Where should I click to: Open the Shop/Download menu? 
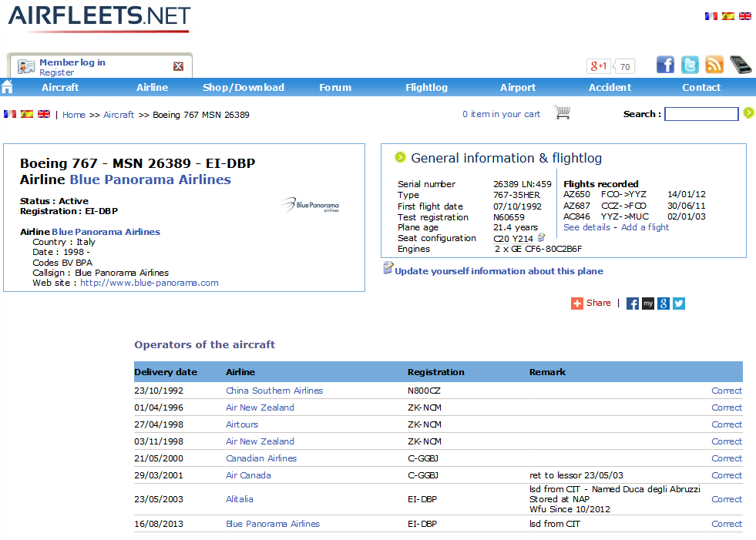pyautogui.click(x=244, y=87)
